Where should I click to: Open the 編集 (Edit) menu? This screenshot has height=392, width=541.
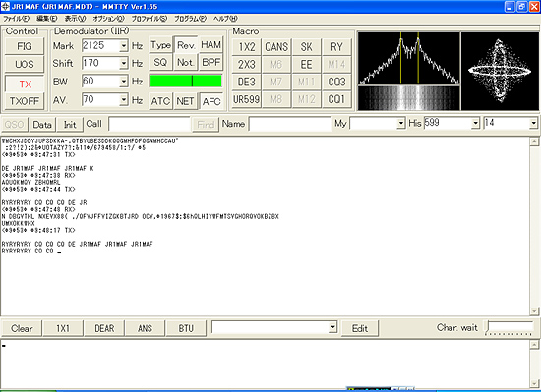click(x=47, y=19)
